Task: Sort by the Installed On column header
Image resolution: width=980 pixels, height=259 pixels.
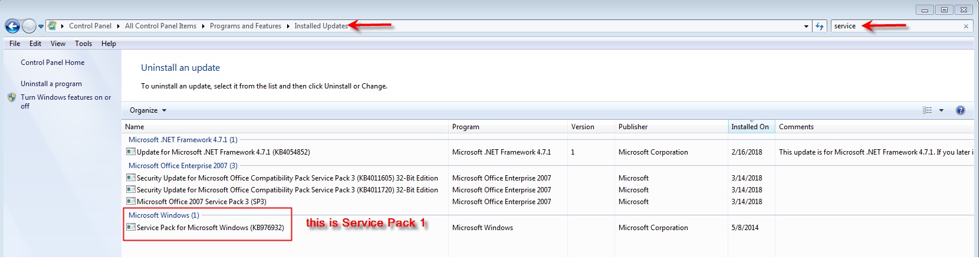Action: click(x=751, y=127)
